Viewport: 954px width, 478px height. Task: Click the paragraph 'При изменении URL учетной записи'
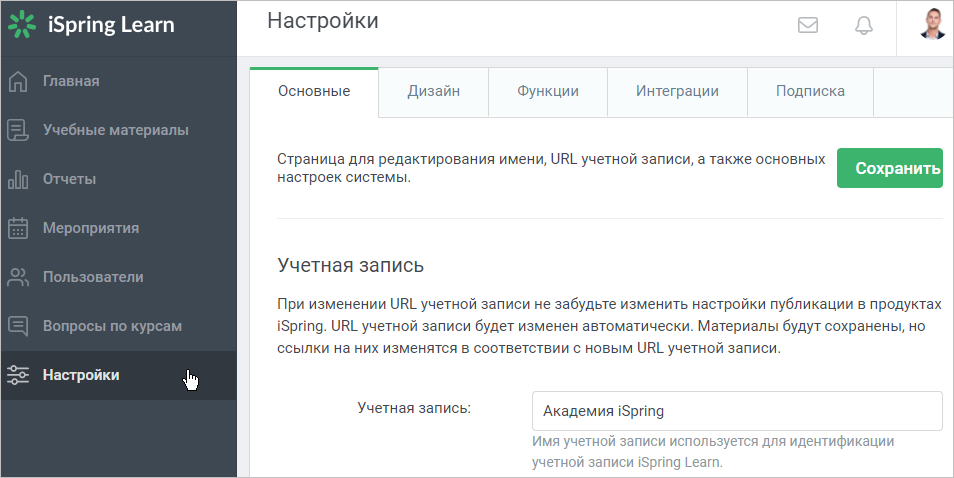click(610, 327)
